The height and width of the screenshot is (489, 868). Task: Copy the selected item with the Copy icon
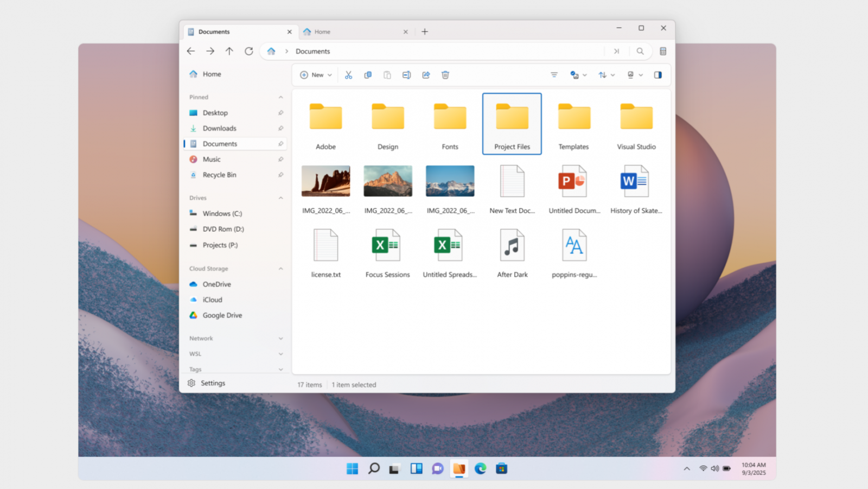click(x=368, y=74)
